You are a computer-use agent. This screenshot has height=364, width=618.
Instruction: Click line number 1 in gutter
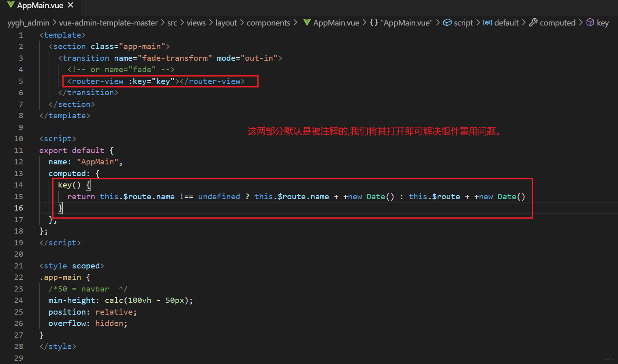(x=21, y=35)
